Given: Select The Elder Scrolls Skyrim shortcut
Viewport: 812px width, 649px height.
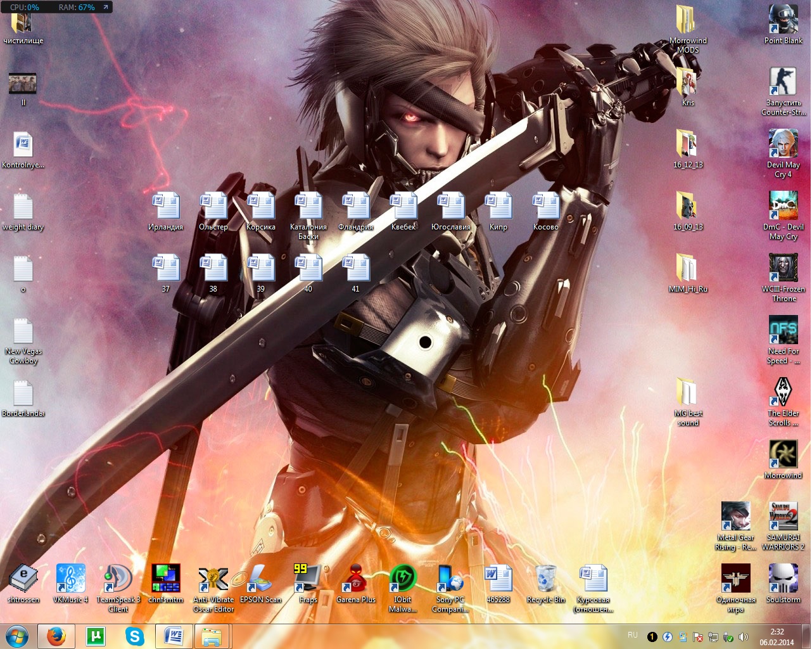Looking at the screenshot, I should coord(783,393).
